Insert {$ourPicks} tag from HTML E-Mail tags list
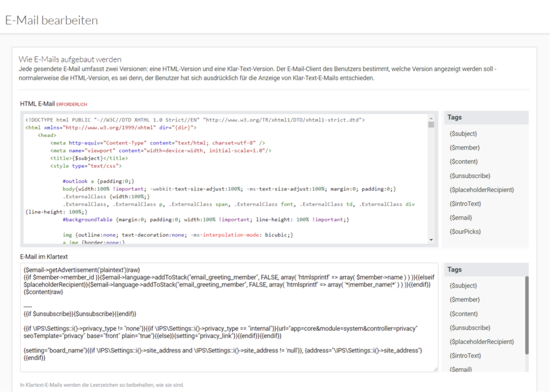 pos(465,232)
